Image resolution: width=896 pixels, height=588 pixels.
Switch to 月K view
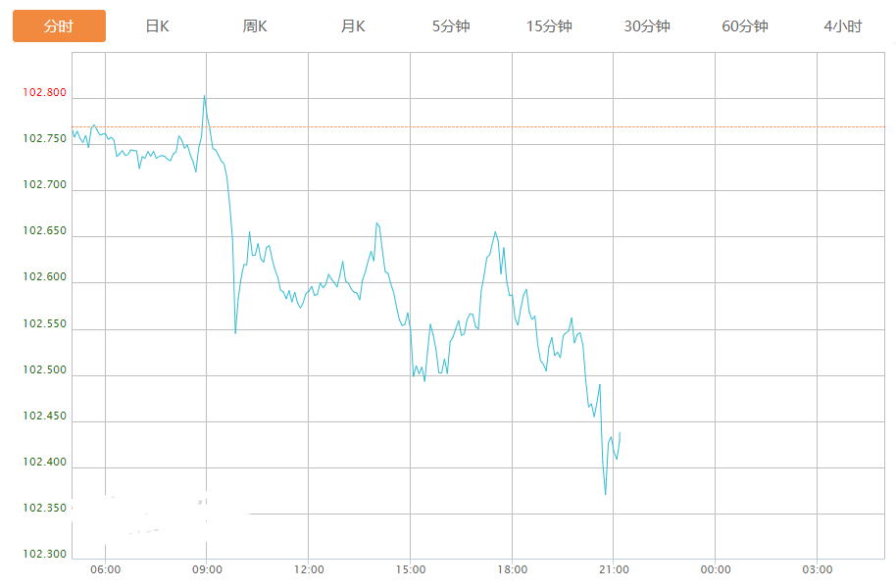tap(353, 26)
